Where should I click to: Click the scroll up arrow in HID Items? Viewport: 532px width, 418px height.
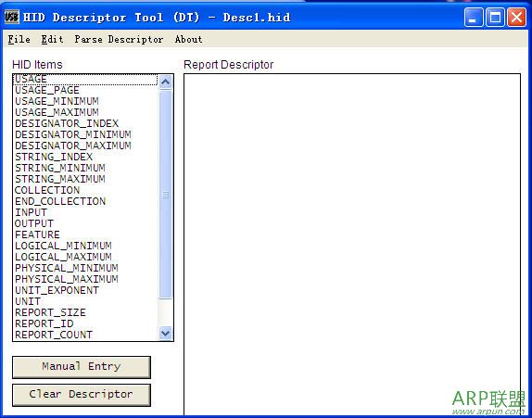tap(166, 82)
